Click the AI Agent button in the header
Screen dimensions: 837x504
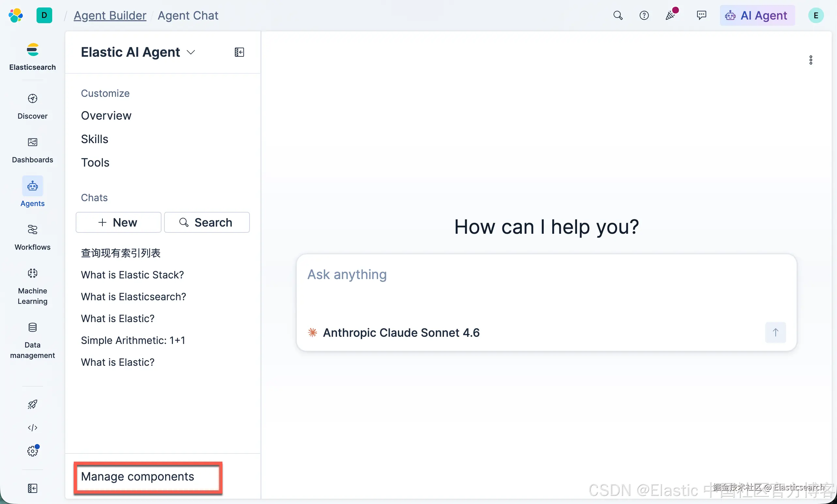point(757,16)
